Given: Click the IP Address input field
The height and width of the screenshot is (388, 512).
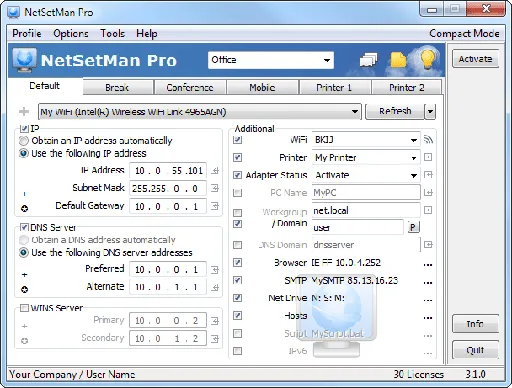Looking at the screenshot, I should [x=168, y=171].
